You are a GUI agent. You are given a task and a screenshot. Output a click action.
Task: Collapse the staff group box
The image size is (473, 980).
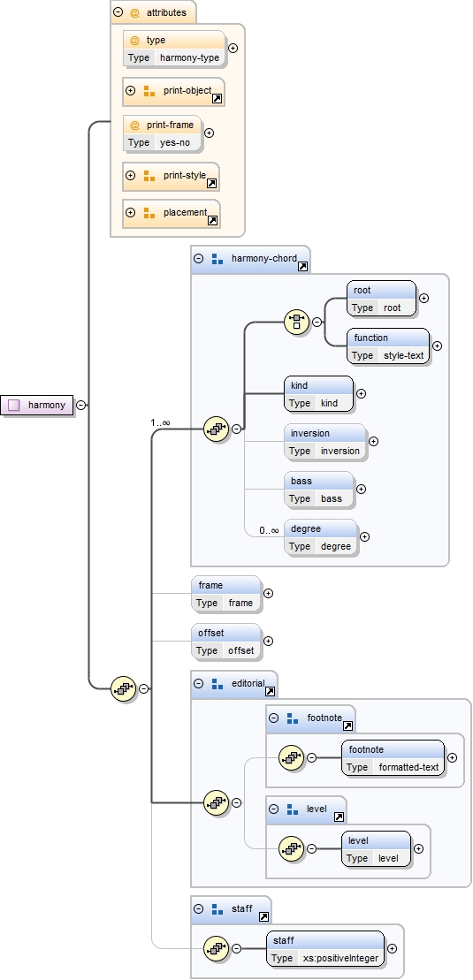click(198, 909)
